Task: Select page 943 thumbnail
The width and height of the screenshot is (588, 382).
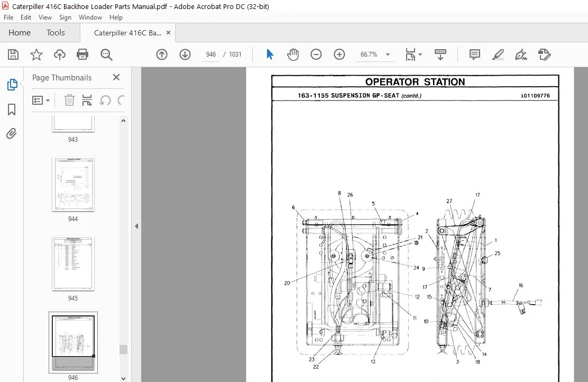Action: tap(73, 124)
